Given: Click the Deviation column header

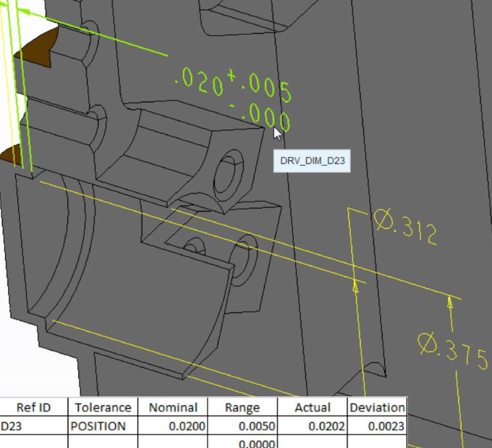Looking at the screenshot, I should click(377, 407).
